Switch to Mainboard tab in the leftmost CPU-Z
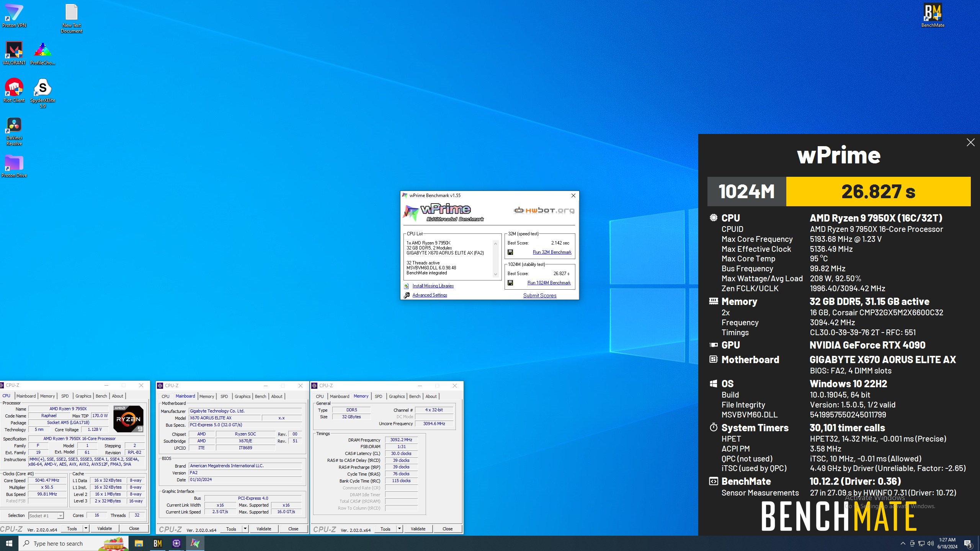Viewport: 980px width, 551px height. [26, 396]
